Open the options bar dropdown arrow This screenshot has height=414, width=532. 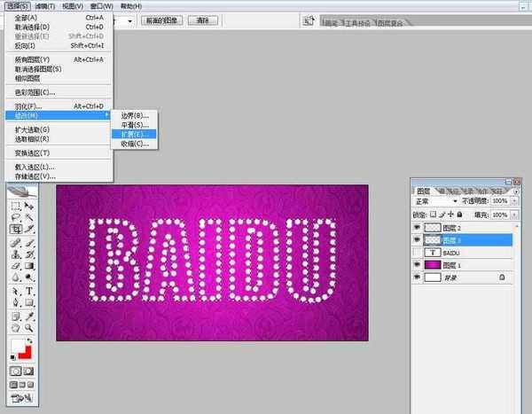click(x=130, y=21)
